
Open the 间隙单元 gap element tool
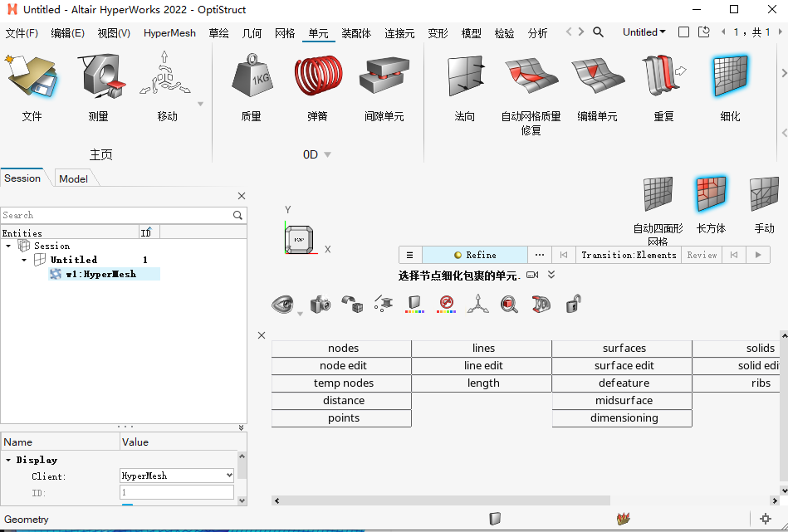(x=384, y=79)
